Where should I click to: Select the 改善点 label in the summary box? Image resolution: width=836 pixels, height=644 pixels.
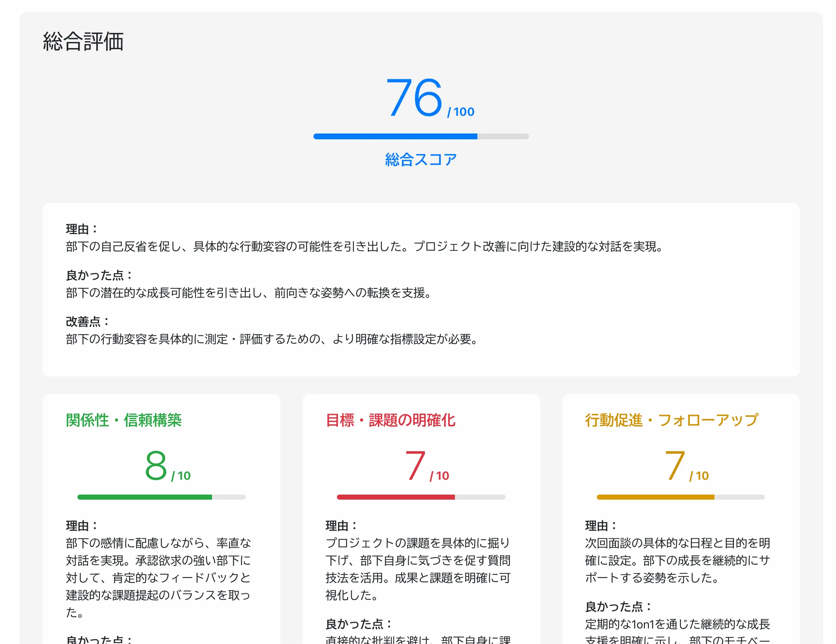coord(86,321)
